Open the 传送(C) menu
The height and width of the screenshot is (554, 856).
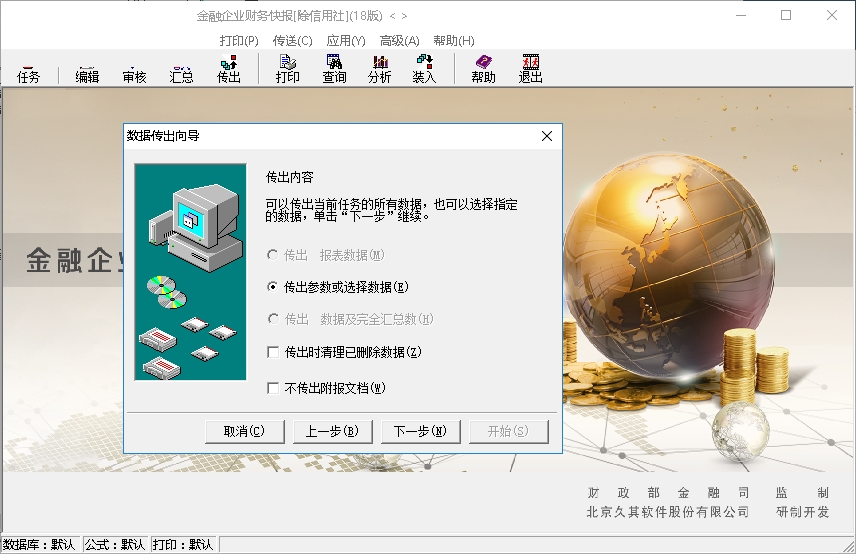[x=292, y=41]
